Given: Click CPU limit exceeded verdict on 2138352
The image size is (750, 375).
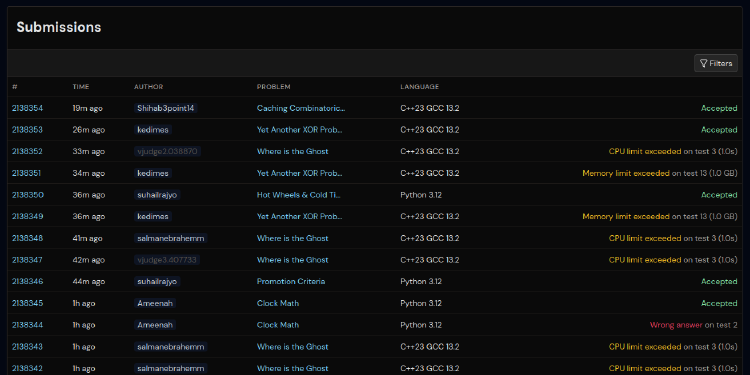Looking at the screenshot, I should [645, 151].
